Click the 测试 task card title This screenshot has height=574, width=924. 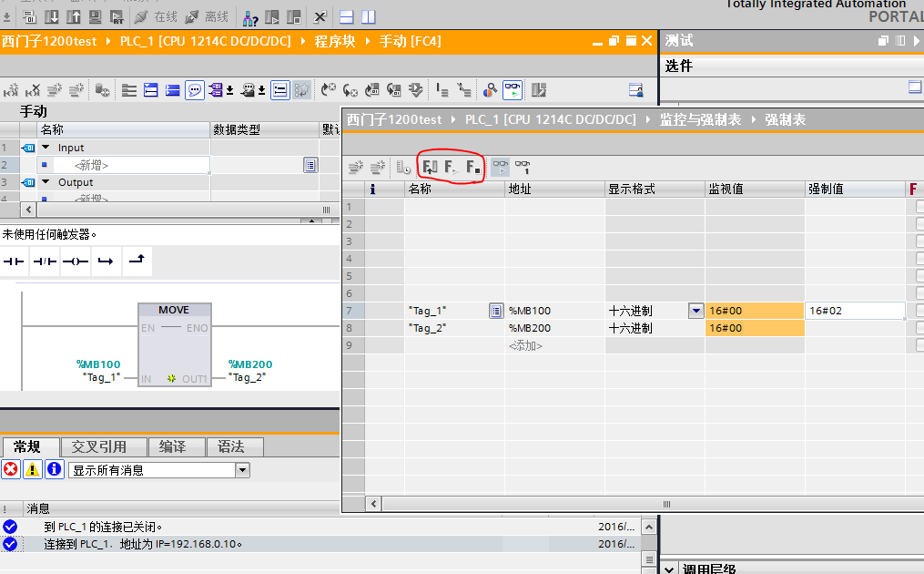coord(679,41)
